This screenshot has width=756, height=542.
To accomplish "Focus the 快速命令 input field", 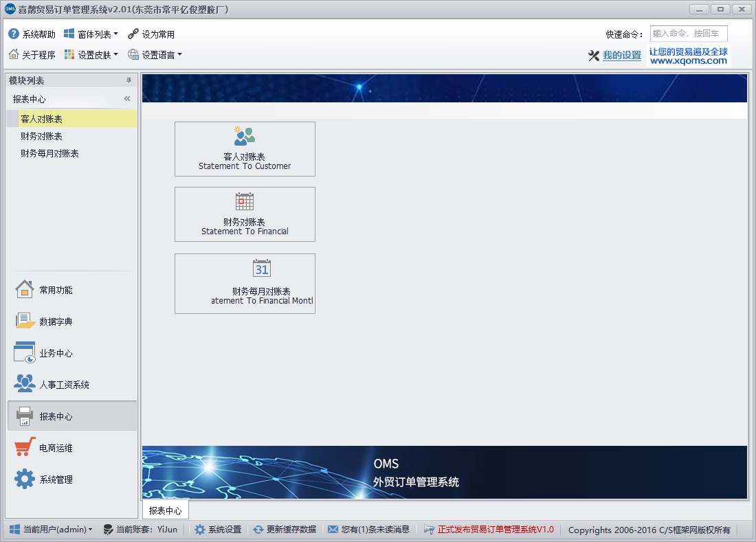I will click(689, 34).
